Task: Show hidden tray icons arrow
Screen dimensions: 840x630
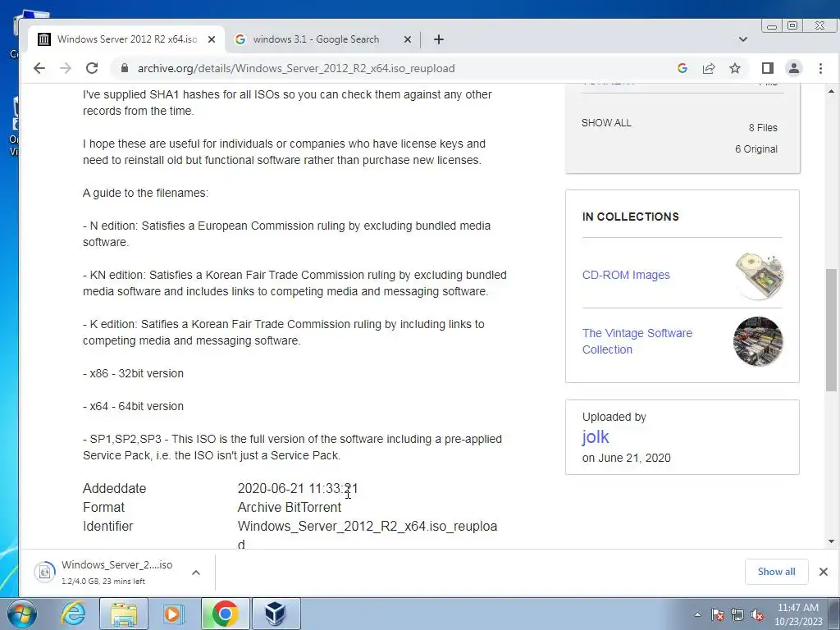Action: pyautogui.click(x=697, y=614)
